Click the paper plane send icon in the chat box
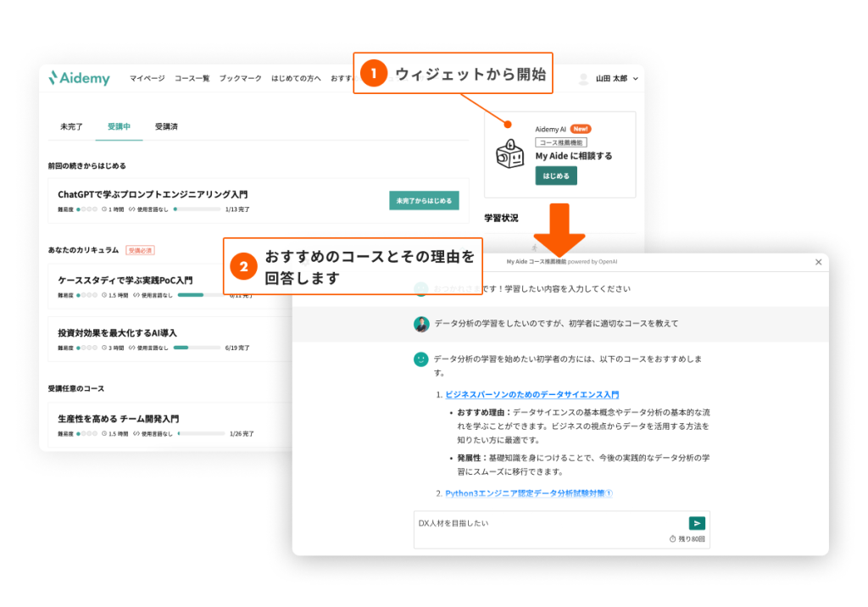The height and width of the screenshot is (607, 868). 698,523
